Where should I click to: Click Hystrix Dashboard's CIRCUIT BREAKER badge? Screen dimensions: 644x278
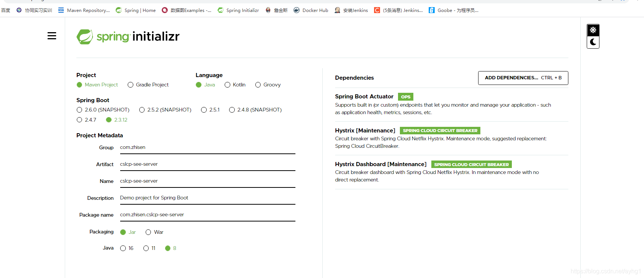click(471, 164)
